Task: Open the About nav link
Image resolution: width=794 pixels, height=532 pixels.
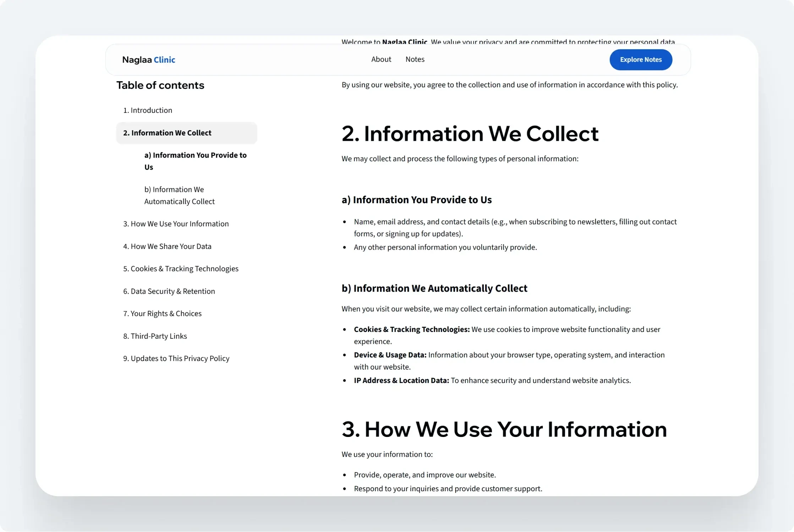Action: (381, 59)
